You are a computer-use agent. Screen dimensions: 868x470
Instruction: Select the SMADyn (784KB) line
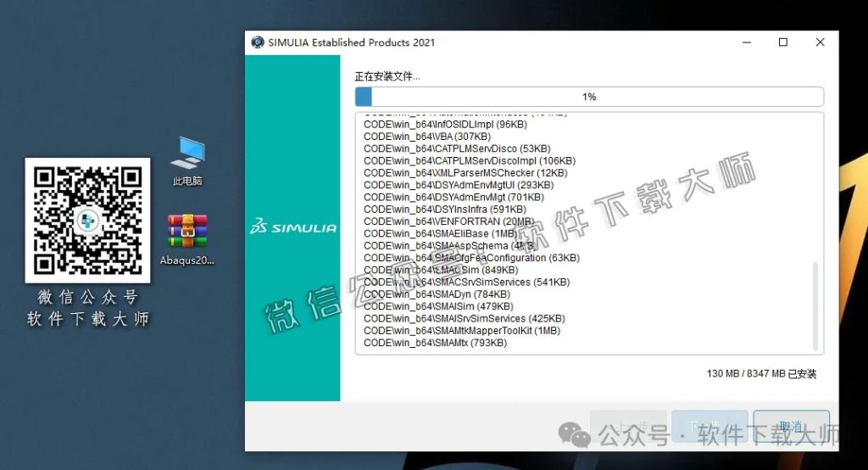(x=437, y=294)
